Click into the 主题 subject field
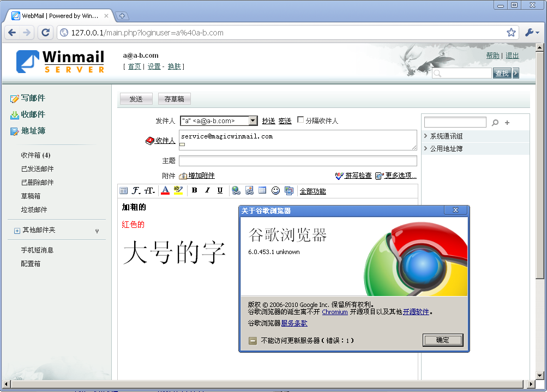 [x=298, y=161]
